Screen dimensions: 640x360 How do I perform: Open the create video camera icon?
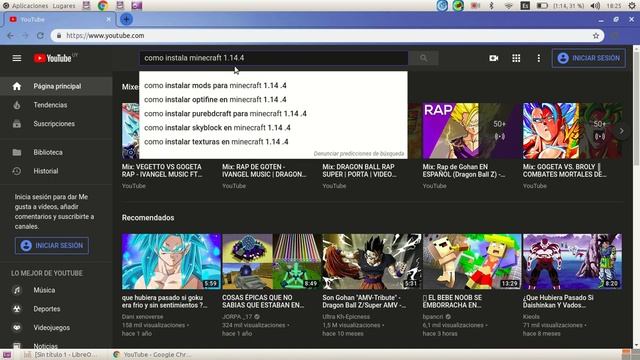tap(493, 58)
